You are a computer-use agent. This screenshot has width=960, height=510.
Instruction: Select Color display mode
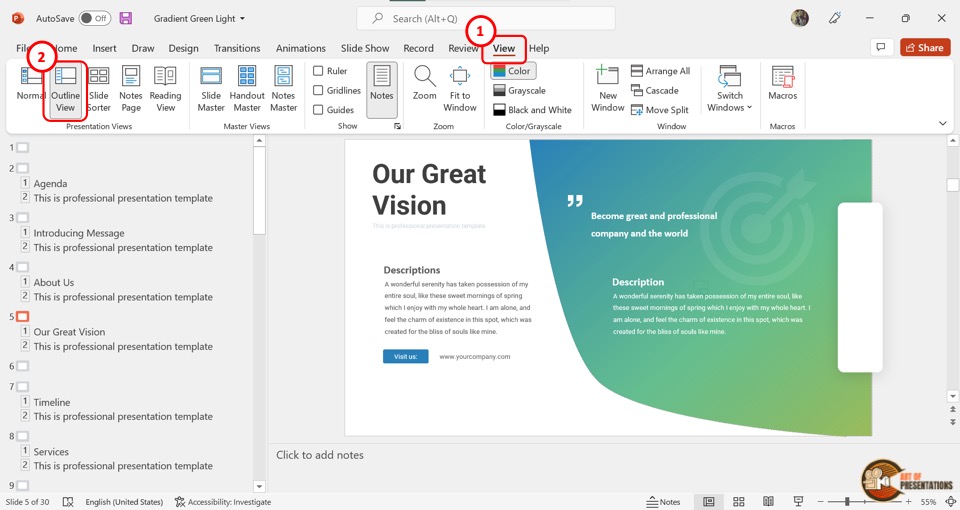tap(513, 71)
